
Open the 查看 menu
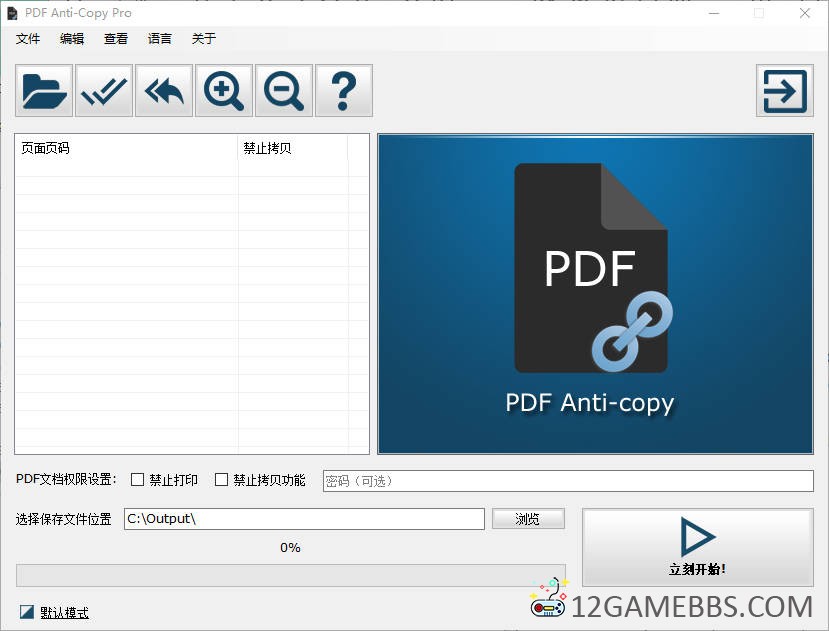click(x=116, y=39)
